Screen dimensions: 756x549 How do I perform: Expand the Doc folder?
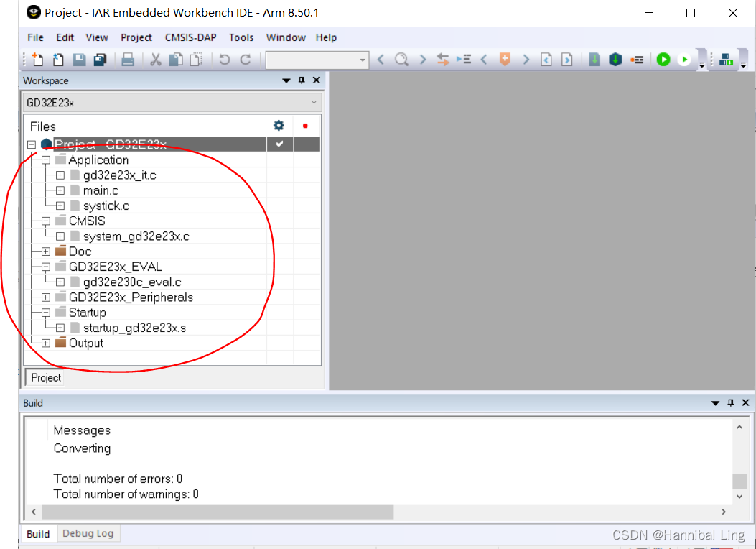click(x=46, y=252)
